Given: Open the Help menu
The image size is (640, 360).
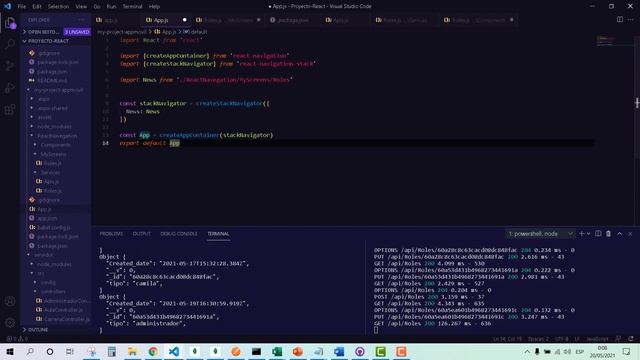Looking at the screenshot, I should coord(154,7).
